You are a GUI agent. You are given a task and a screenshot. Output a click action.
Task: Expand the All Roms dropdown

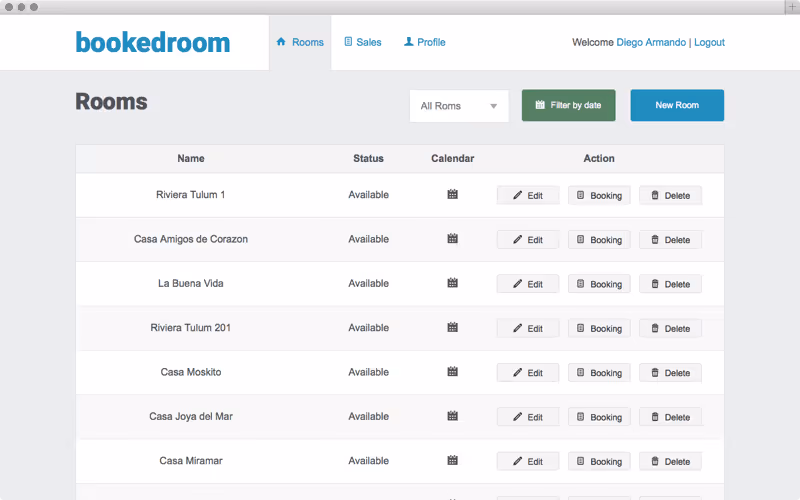[459, 106]
